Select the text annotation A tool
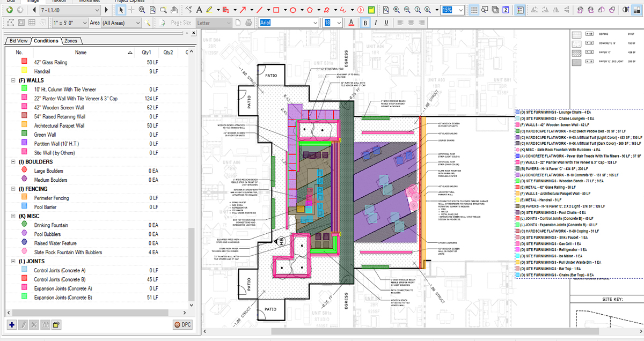This screenshot has width=644, height=341. [199, 10]
